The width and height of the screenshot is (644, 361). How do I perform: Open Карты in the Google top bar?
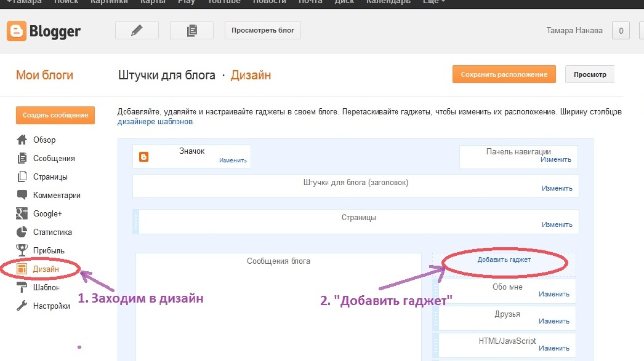point(153,2)
